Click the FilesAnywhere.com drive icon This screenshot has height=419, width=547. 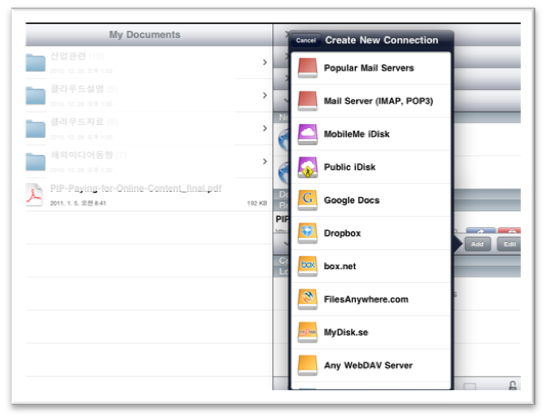click(x=307, y=299)
